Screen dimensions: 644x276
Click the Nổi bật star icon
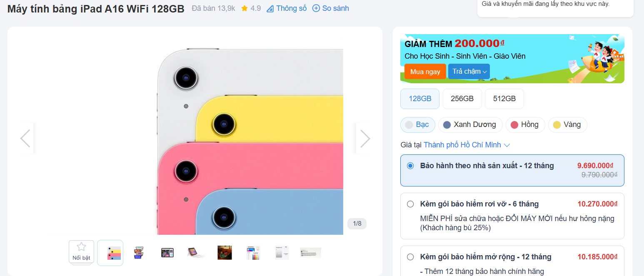[81, 247]
